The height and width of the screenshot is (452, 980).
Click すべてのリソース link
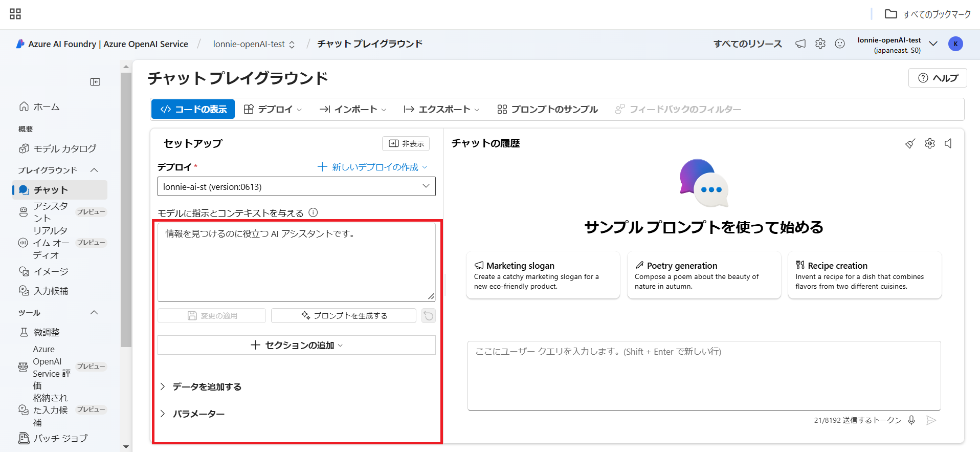(x=748, y=44)
